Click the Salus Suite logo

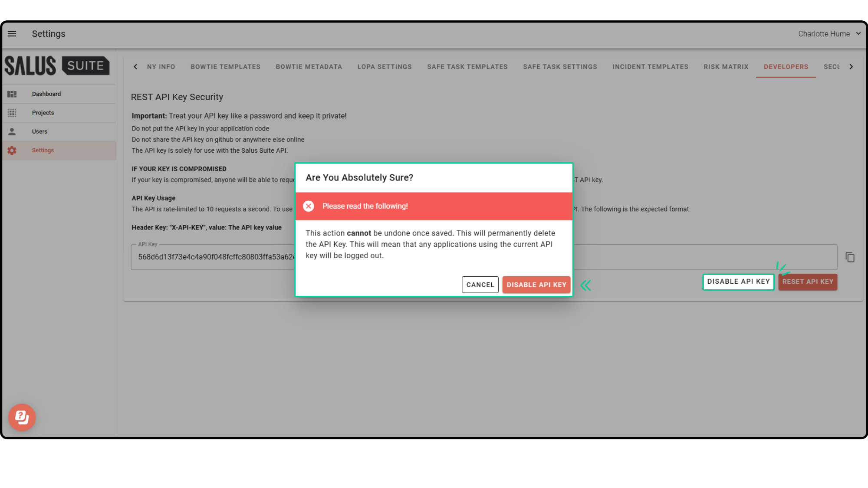pyautogui.click(x=57, y=66)
